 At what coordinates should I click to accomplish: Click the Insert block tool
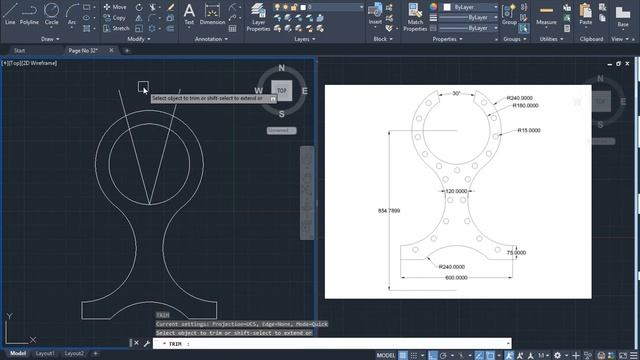[x=375, y=14]
